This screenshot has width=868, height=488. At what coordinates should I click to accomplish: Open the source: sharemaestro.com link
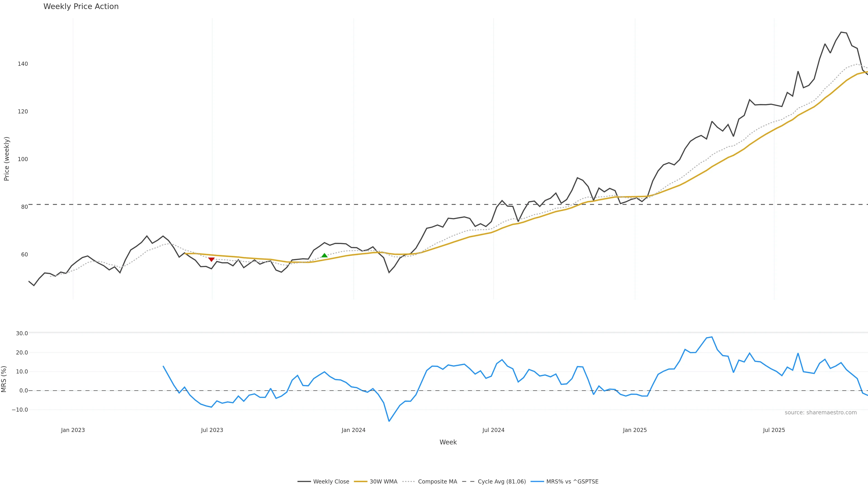[x=821, y=413]
